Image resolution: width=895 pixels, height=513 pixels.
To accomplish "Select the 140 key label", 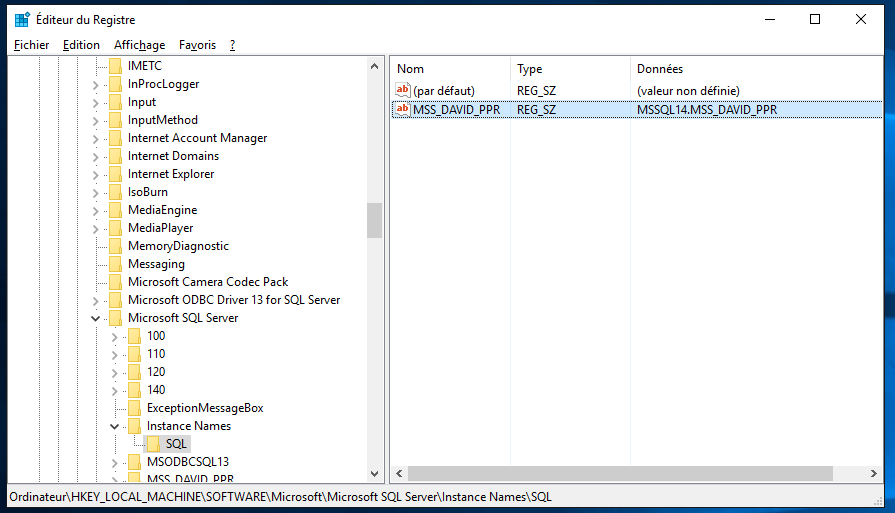I will 156,390.
